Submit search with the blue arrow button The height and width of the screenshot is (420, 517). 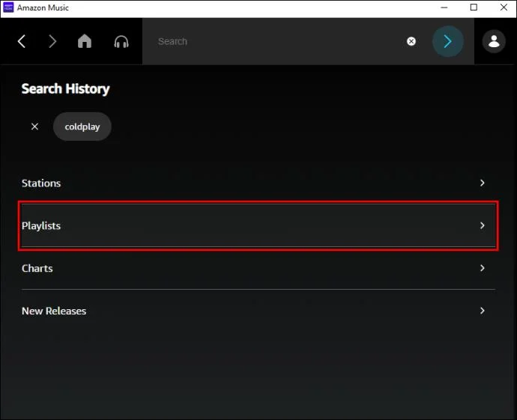[447, 41]
